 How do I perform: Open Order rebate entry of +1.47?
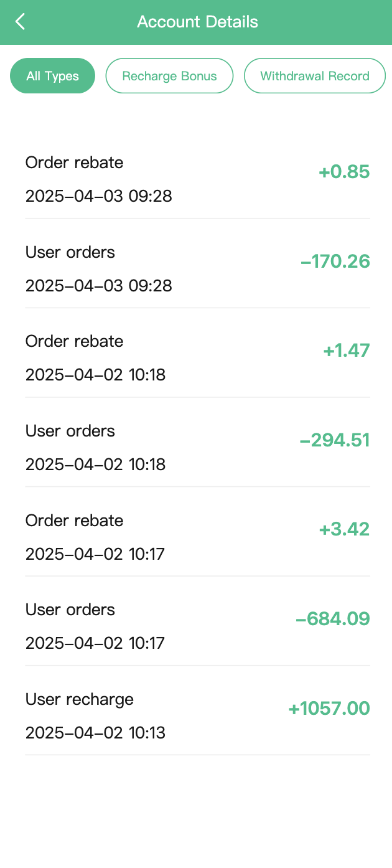[x=75, y=342]
